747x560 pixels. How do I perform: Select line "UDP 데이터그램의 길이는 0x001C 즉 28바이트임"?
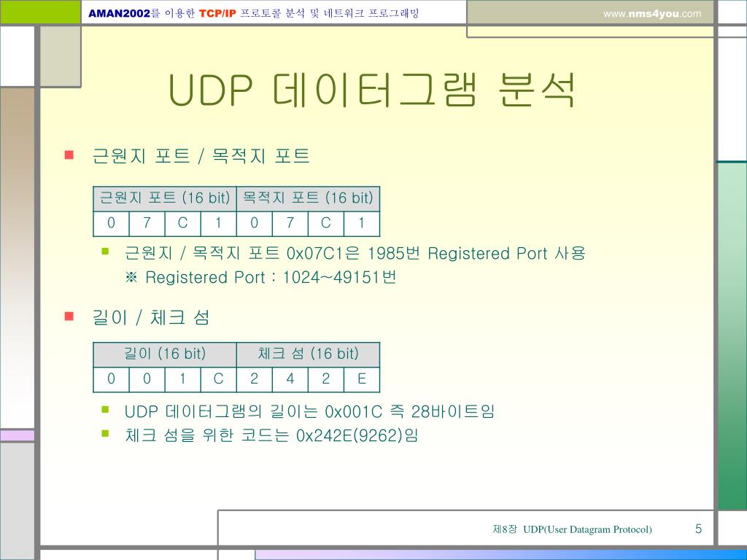point(309,411)
